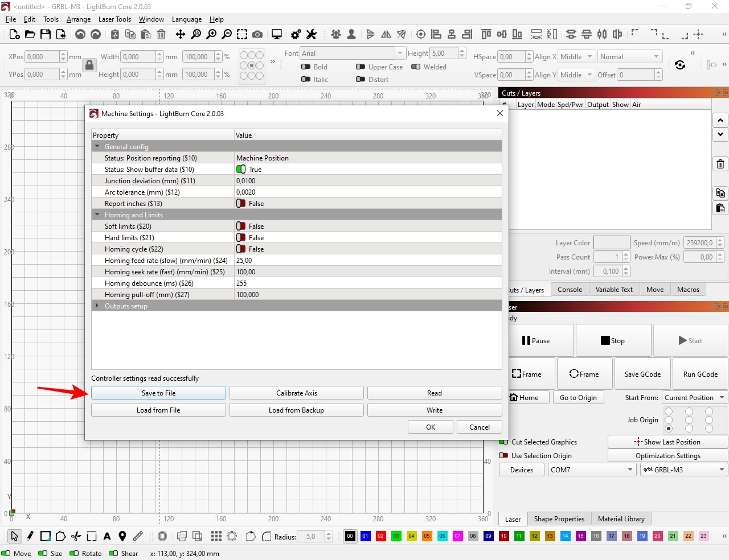Click the Zoom In magnifier icon

tap(211, 35)
